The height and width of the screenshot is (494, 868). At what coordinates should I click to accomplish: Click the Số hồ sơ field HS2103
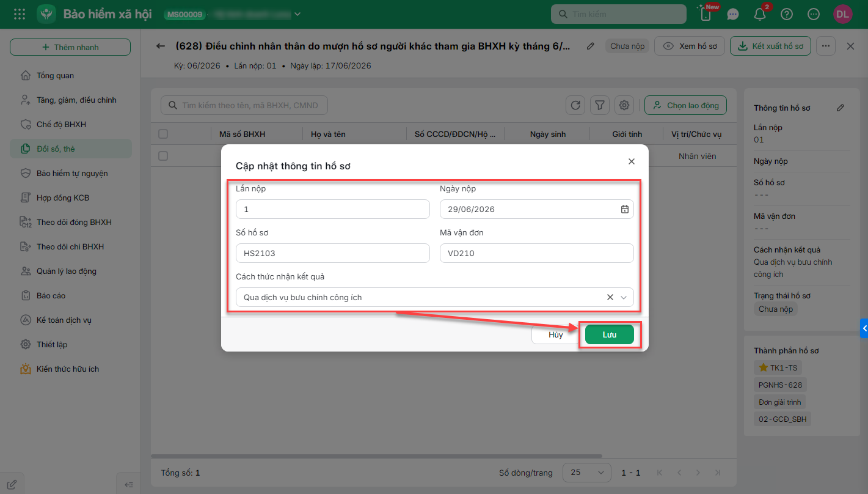(333, 253)
